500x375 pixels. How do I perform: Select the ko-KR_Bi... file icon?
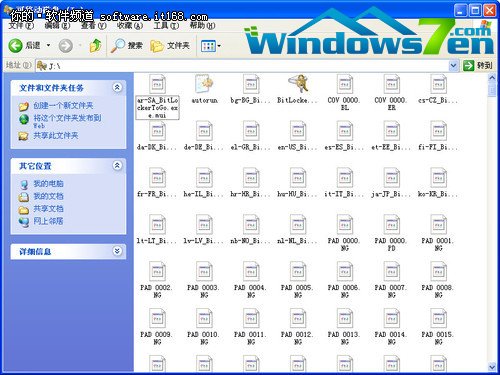pos(438,178)
